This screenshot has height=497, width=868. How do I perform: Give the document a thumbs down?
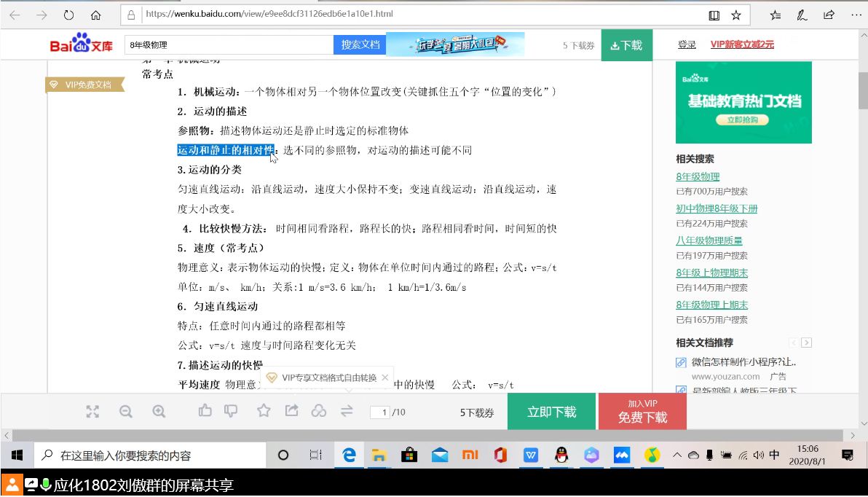pos(230,411)
